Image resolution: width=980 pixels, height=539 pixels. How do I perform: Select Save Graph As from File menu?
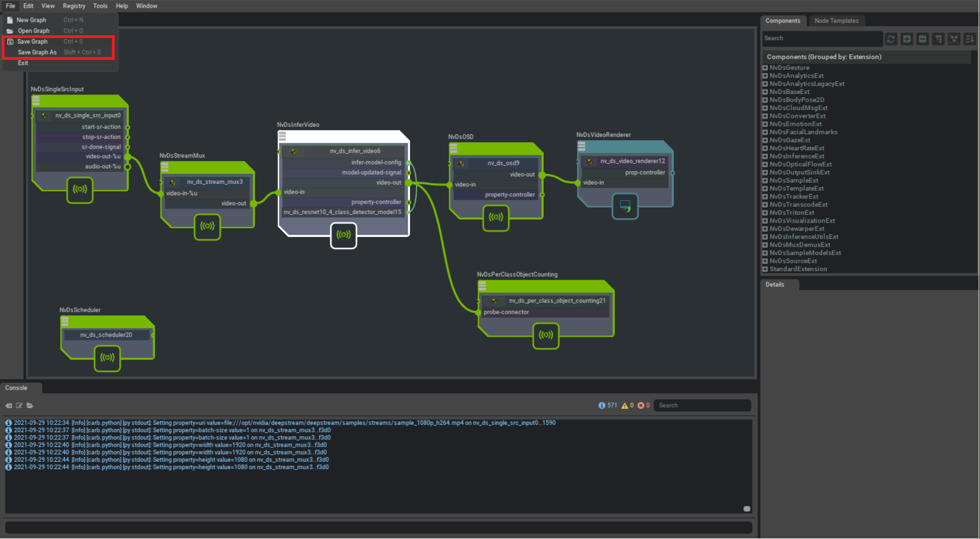(37, 53)
